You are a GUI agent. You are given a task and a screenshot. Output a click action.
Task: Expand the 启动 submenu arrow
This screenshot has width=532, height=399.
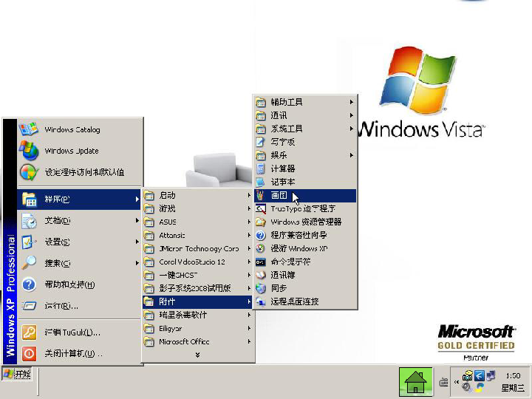(x=249, y=195)
